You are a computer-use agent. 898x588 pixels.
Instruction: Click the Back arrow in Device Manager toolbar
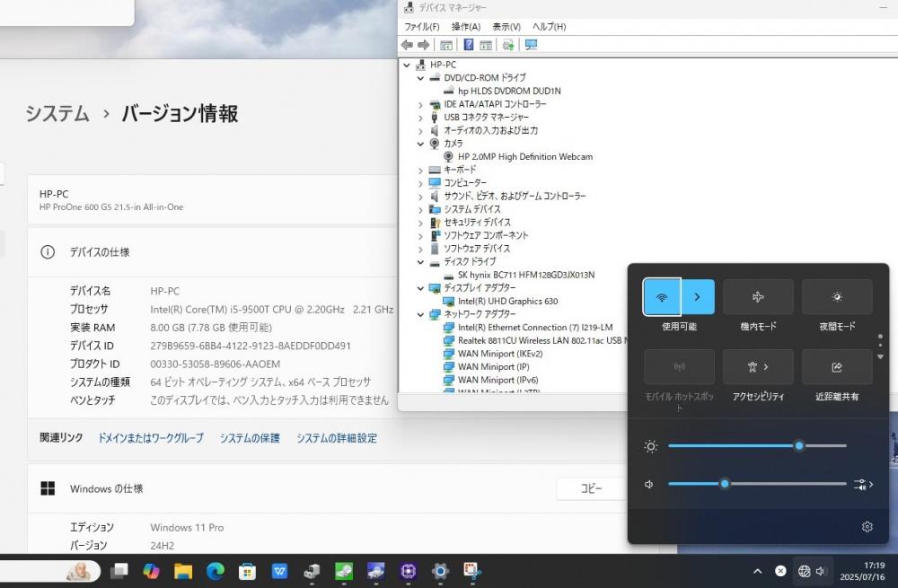[407, 45]
